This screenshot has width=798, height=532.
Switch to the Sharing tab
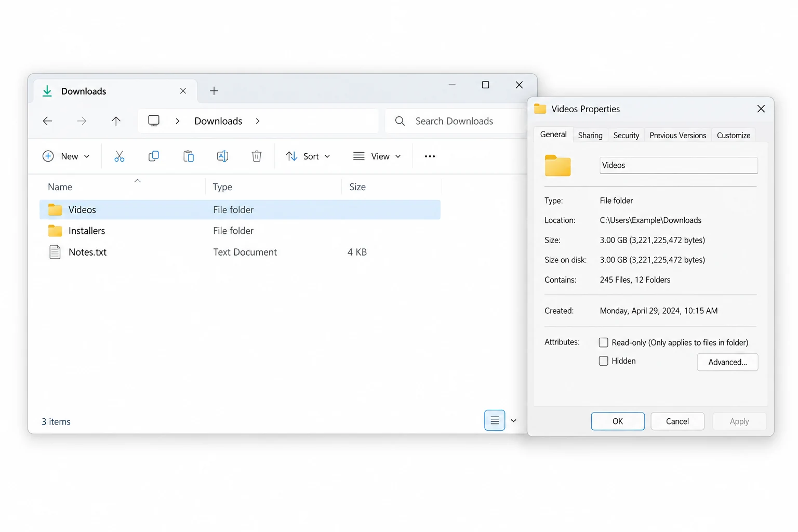pyautogui.click(x=590, y=136)
